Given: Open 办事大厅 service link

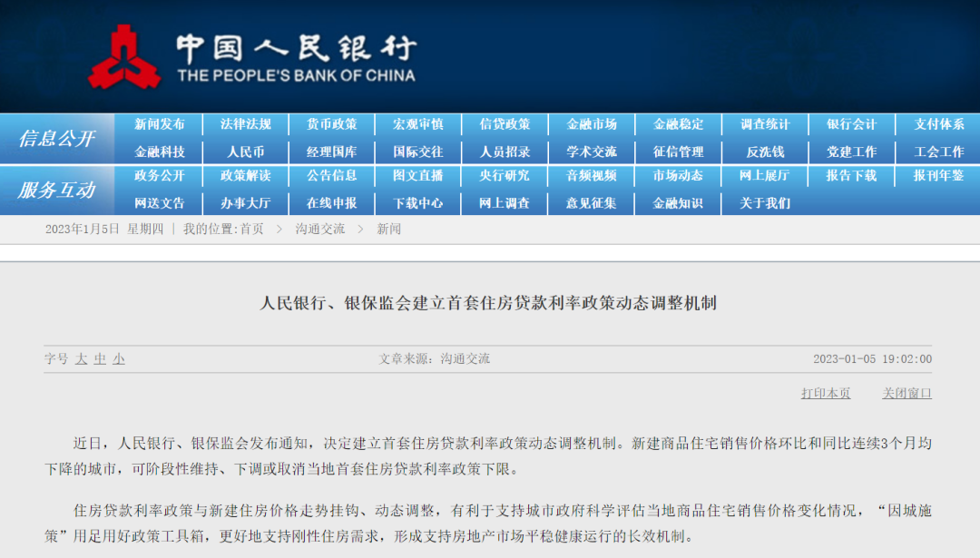Looking at the screenshot, I should click(246, 203).
